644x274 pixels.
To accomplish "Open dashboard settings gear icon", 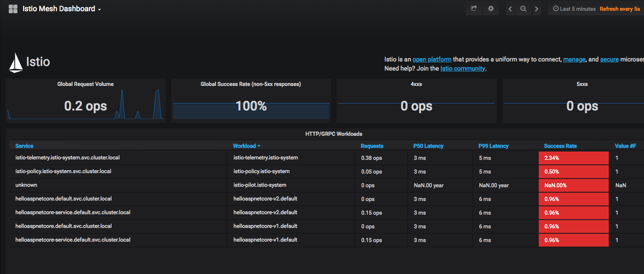I will (x=491, y=9).
